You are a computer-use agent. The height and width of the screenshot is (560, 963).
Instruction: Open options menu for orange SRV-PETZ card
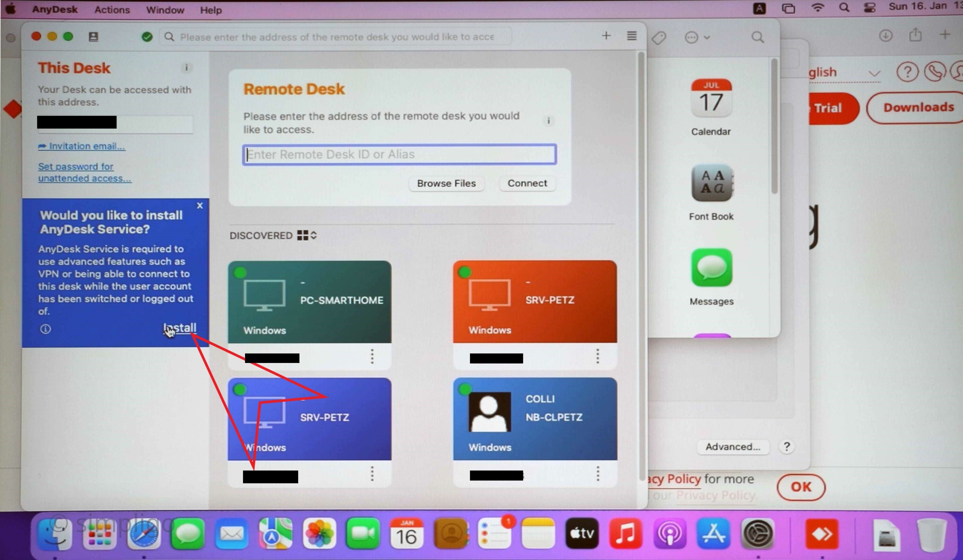(x=598, y=356)
